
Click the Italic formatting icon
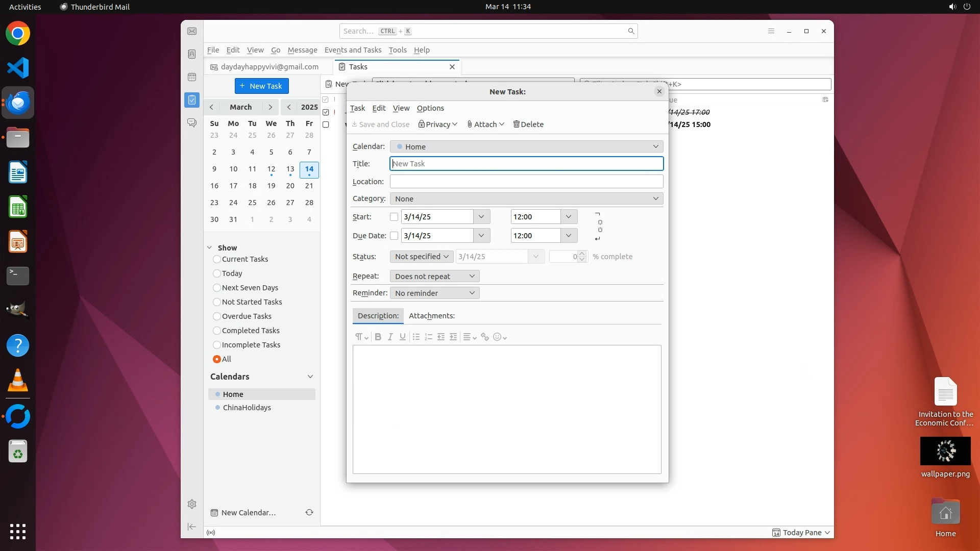click(x=390, y=337)
